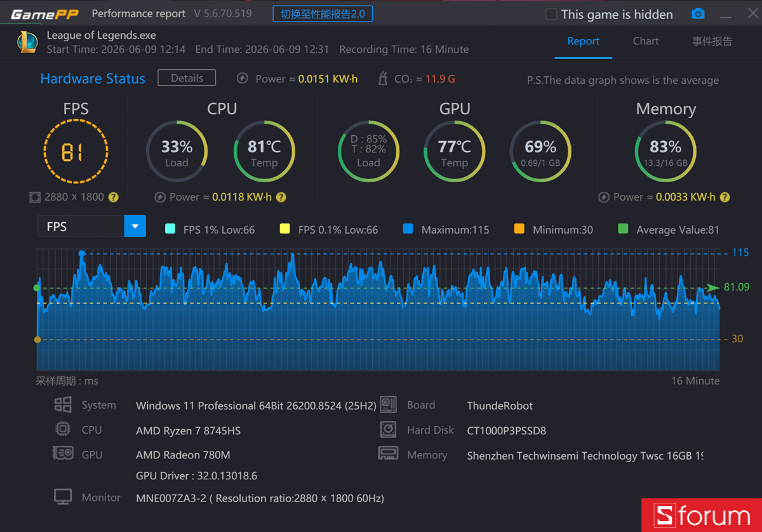This screenshot has height=532, width=762.
Task: Click the CPU 81℃ Temp gauge
Action: (264, 152)
